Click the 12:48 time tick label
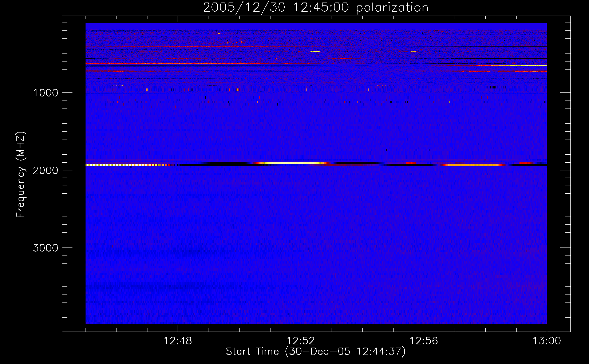The image size is (589, 364). [x=178, y=341]
